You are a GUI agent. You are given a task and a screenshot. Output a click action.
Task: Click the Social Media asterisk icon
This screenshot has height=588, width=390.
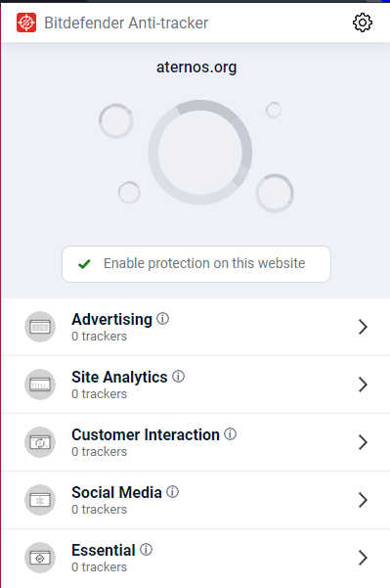40,500
